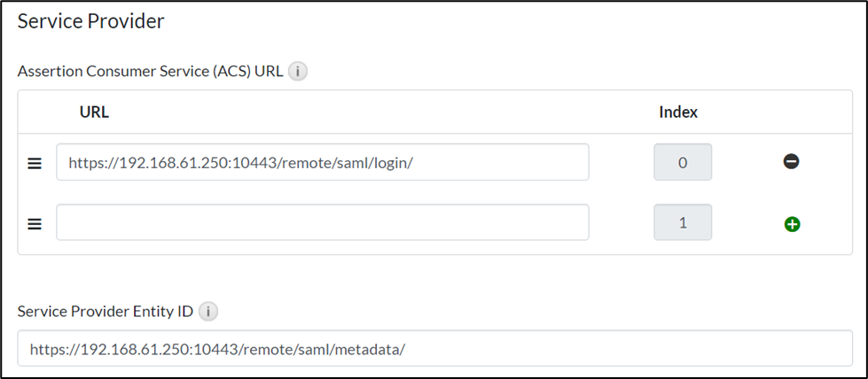Click the URL column header

94,112
